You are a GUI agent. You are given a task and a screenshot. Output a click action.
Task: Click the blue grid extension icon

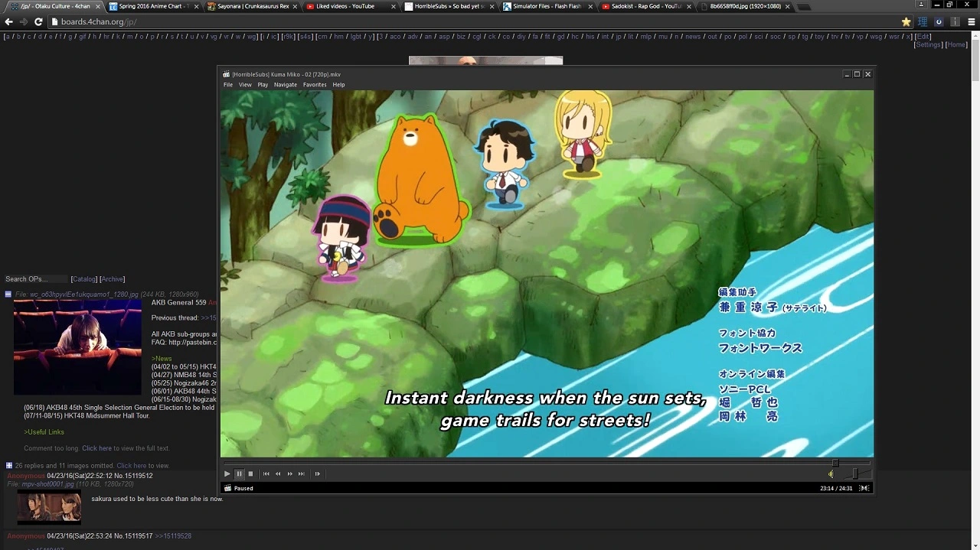pos(923,22)
